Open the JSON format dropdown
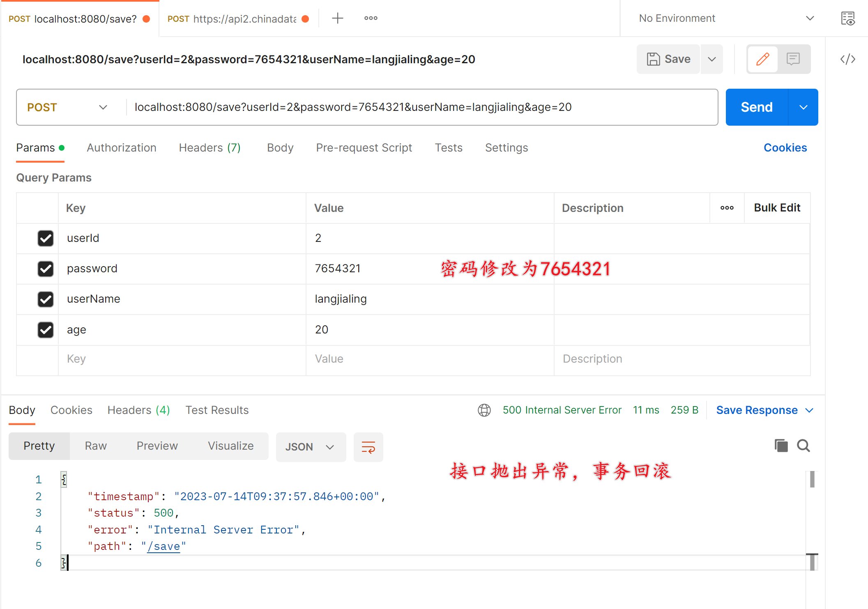The image size is (868, 609). point(311,447)
